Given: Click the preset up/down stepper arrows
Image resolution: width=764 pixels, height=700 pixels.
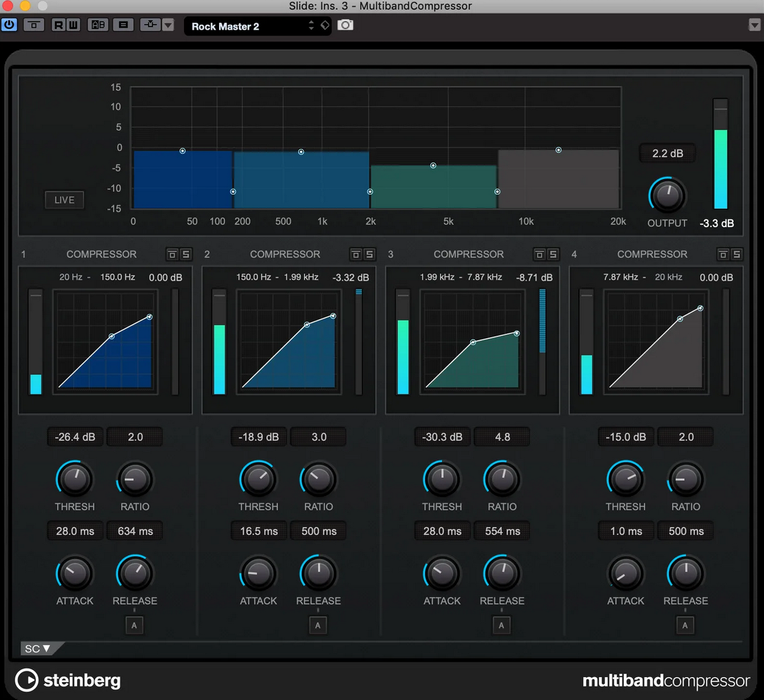Looking at the screenshot, I should 311,25.
